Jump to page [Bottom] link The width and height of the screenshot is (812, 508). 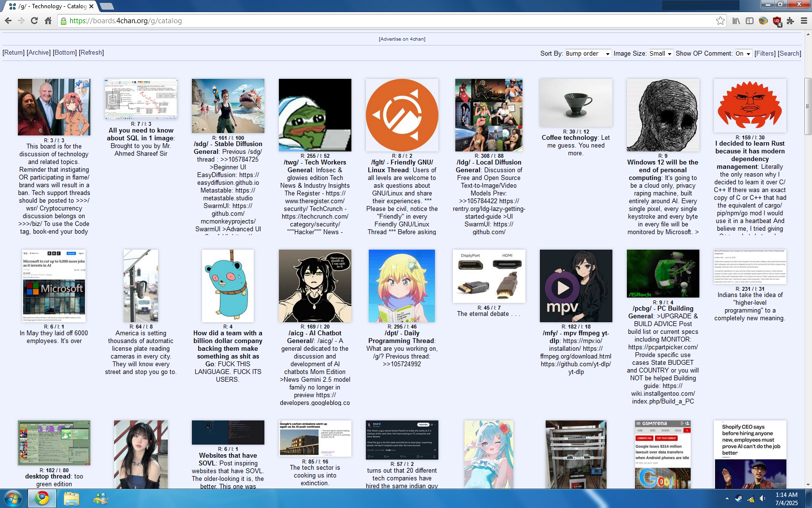coord(65,53)
